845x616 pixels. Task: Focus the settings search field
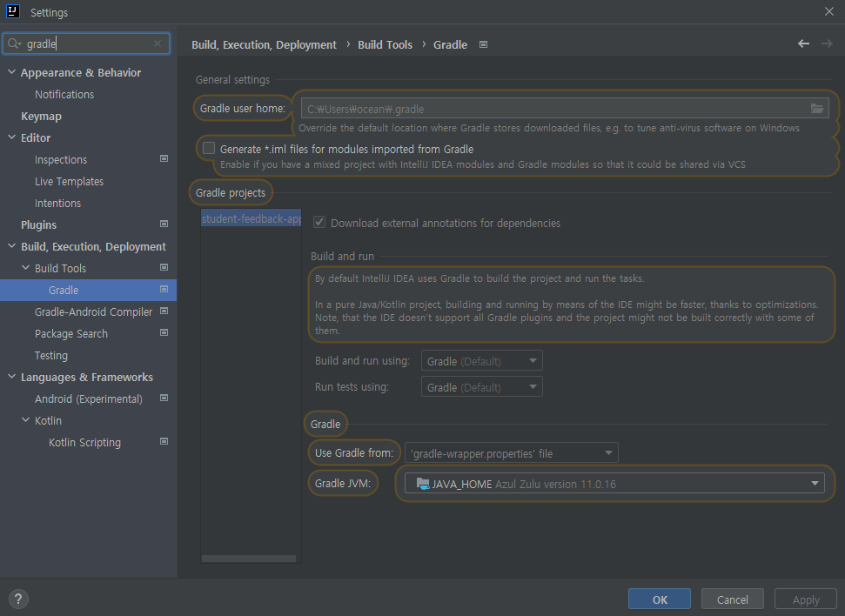(86, 44)
